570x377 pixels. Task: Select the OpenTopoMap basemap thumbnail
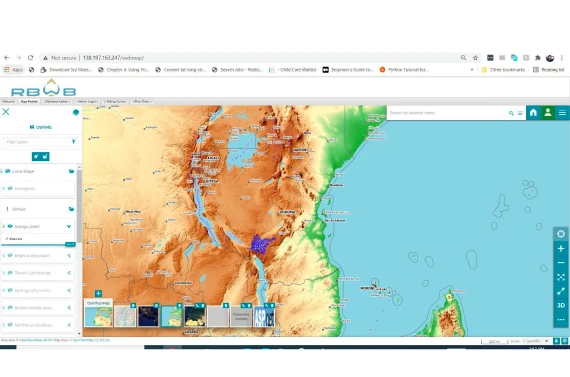point(99,313)
